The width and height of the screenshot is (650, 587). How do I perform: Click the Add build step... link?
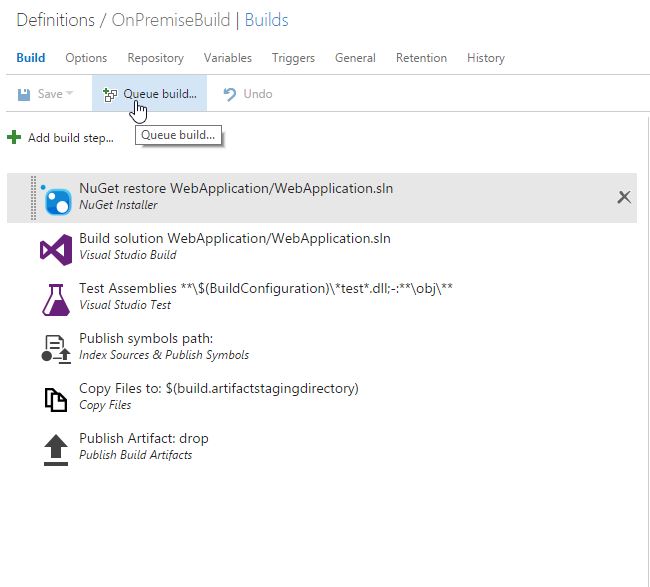(70, 138)
